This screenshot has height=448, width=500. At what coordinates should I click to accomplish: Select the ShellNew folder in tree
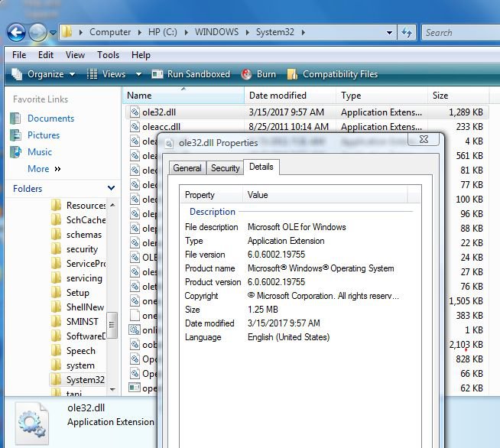[x=85, y=307]
